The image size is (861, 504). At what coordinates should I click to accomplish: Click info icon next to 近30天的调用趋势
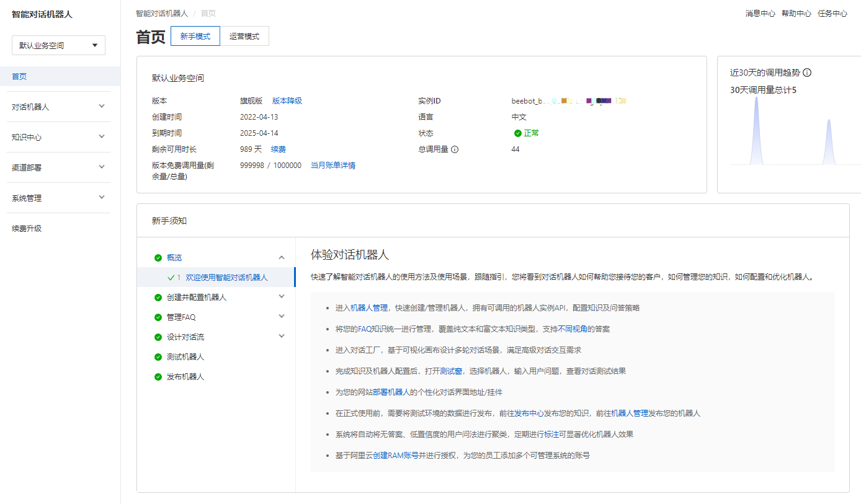coord(807,73)
